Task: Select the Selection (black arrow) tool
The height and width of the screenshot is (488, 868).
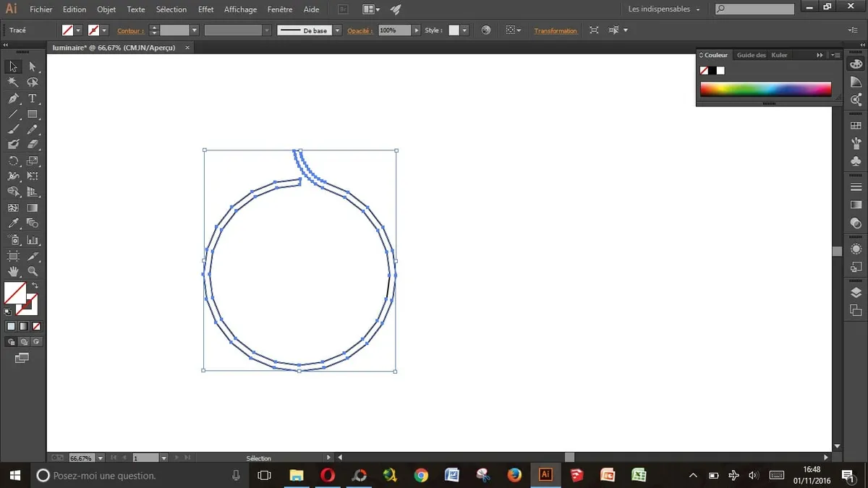Action: pos(14,67)
